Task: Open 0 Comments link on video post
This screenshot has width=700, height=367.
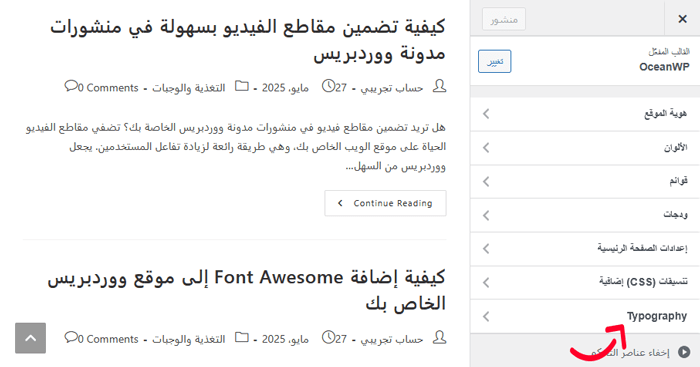Action: pos(108,88)
